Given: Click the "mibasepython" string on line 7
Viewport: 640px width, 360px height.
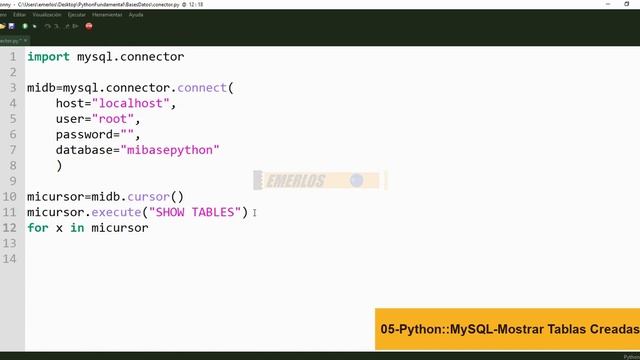Looking at the screenshot, I should point(170,150).
